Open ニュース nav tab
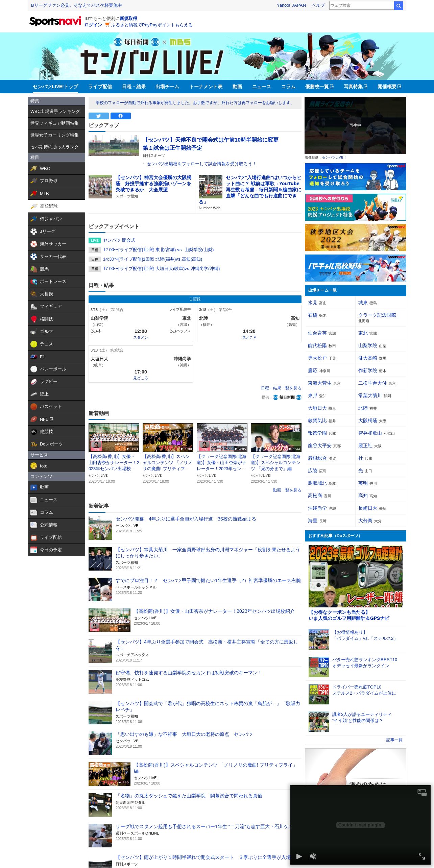 (262, 87)
